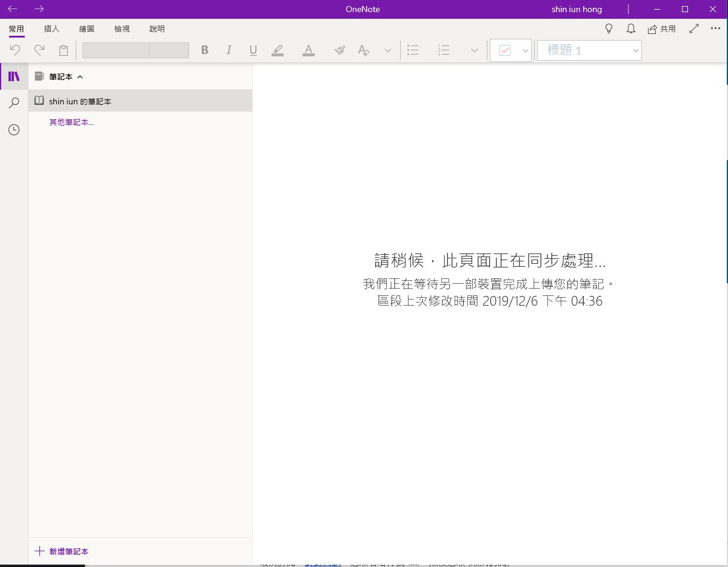Undo the last action
728x567 pixels.
15,50
